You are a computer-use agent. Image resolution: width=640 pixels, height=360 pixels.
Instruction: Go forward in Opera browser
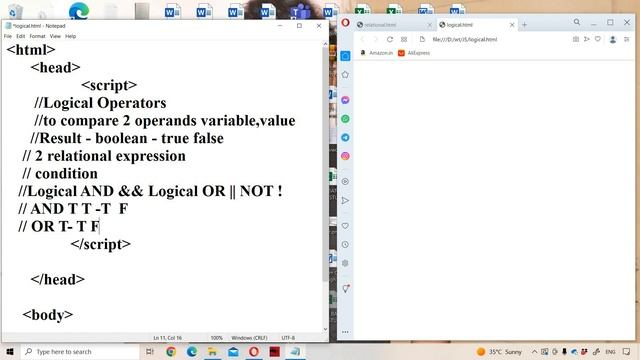coord(376,39)
